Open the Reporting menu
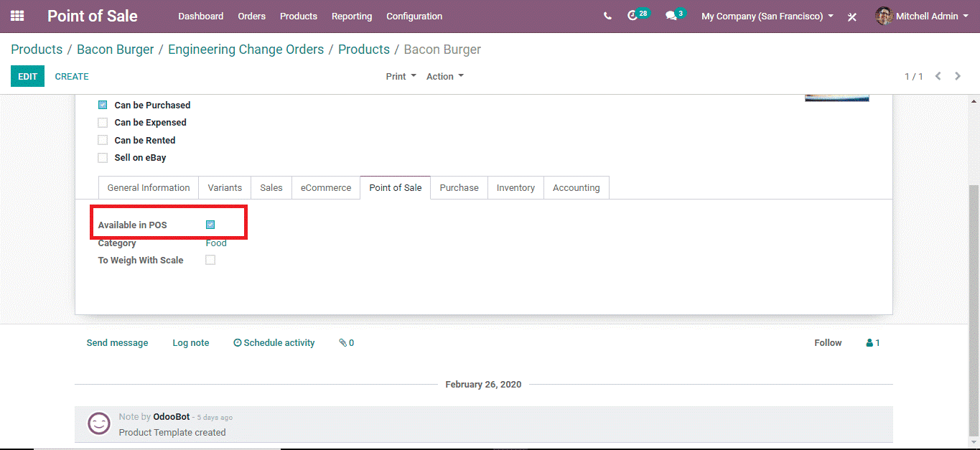Screen dimensions: 980x450 coord(352,16)
